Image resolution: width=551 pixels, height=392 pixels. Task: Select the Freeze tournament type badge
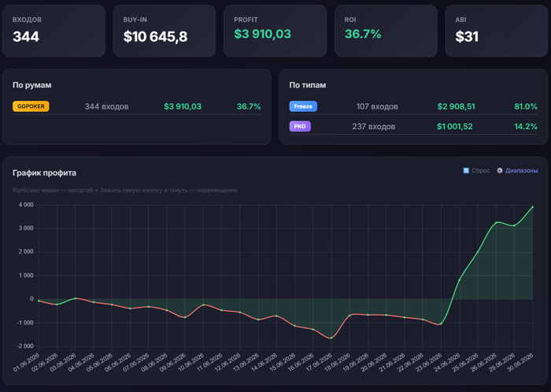[x=303, y=106]
